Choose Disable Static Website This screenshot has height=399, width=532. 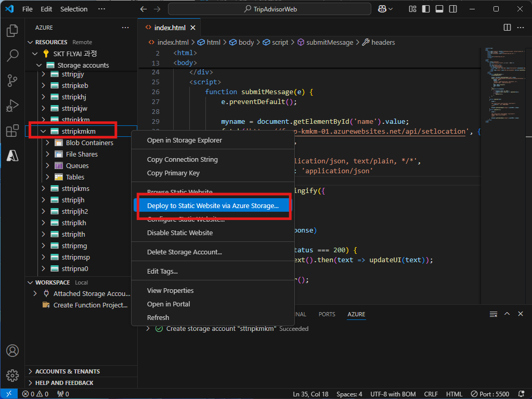[x=213, y=233]
